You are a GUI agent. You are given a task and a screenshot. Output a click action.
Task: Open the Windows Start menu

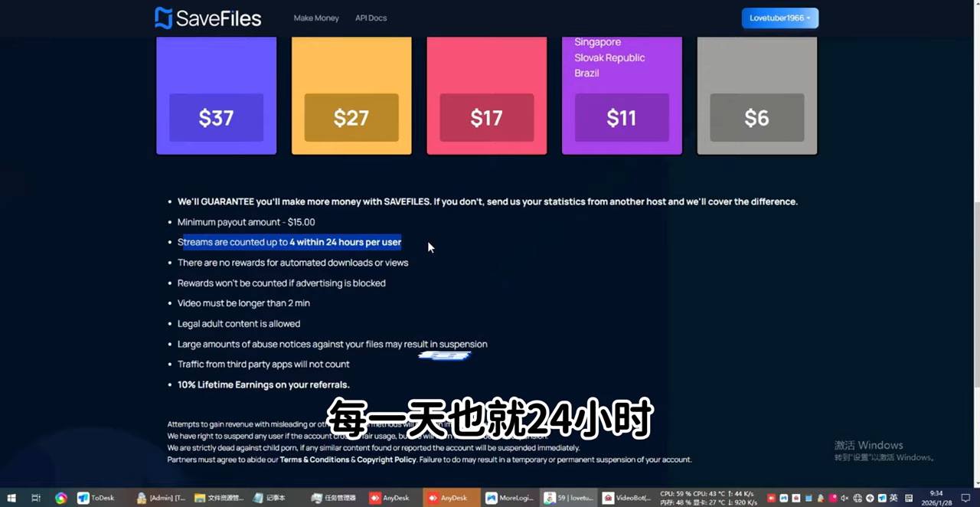[x=12, y=498]
